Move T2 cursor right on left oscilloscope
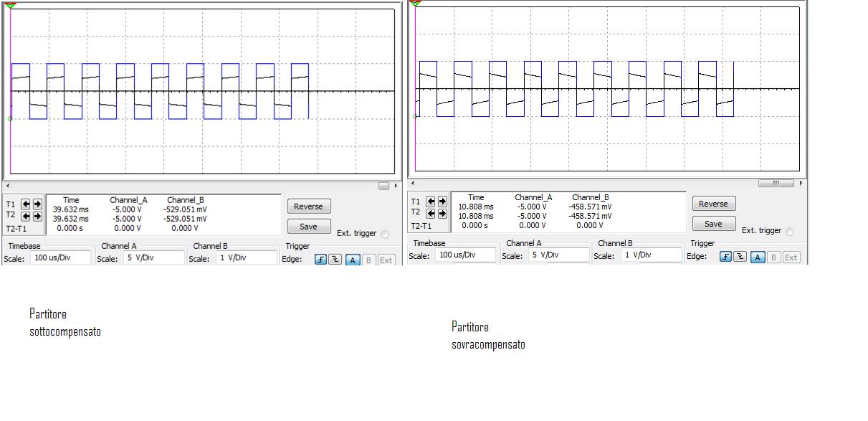 [x=37, y=216]
